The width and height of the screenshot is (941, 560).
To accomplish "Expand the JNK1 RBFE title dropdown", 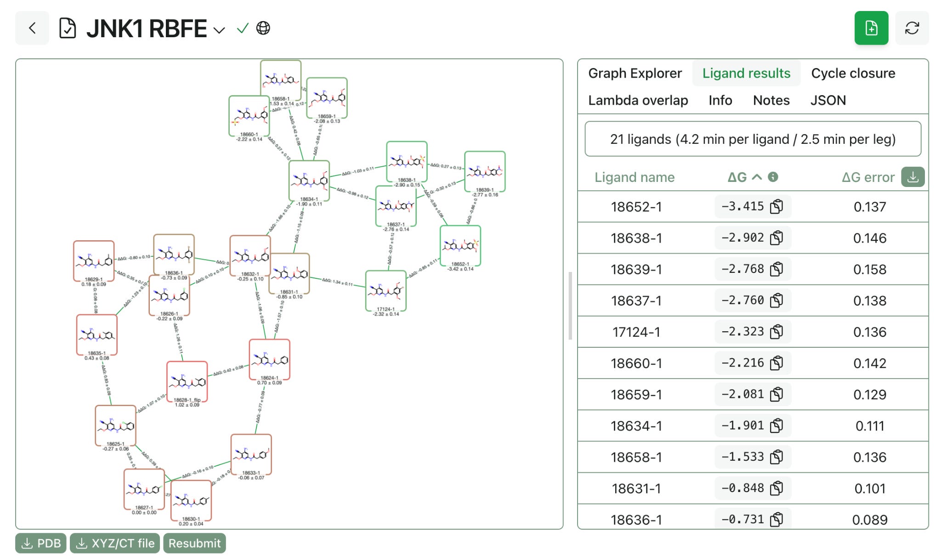I will (220, 30).
